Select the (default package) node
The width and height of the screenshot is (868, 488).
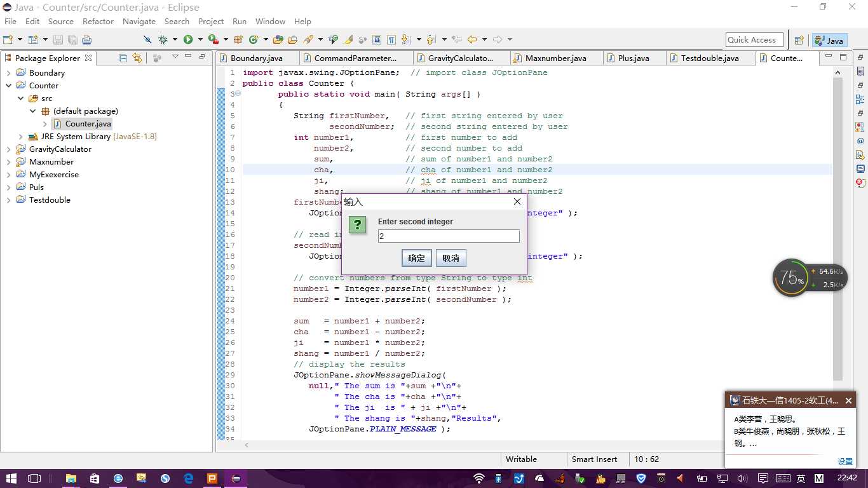point(86,111)
